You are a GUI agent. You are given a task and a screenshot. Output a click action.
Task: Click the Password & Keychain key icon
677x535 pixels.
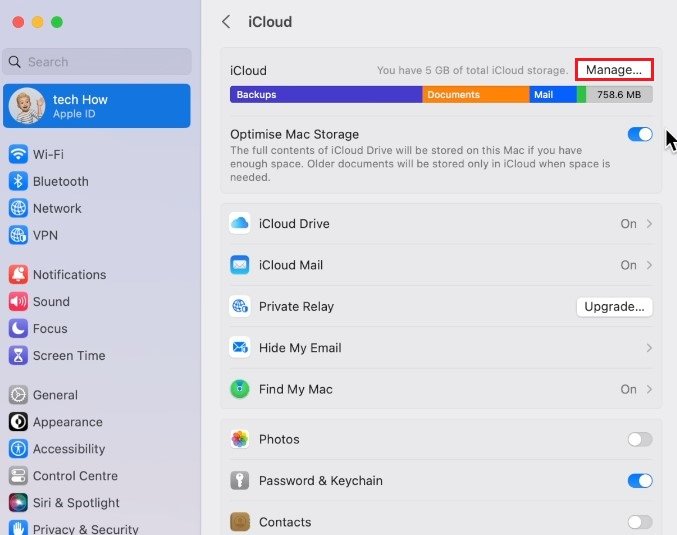[x=240, y=481]
